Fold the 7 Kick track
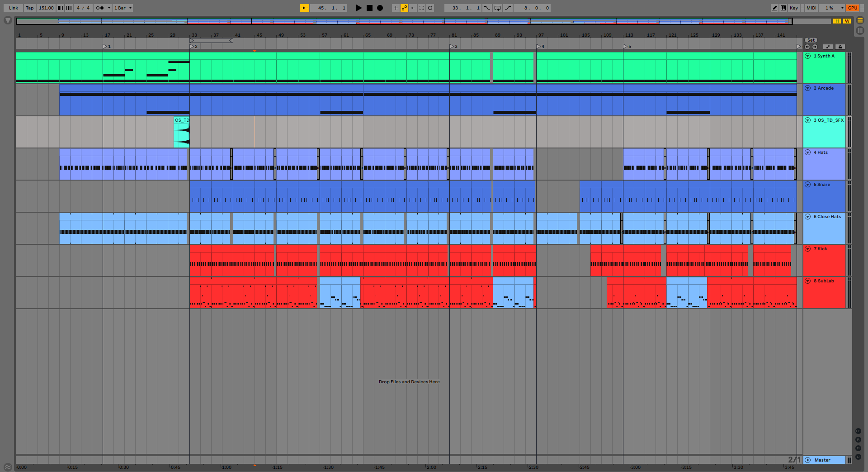This screenshot has width=868, height=472. click(x=808, y=249)
